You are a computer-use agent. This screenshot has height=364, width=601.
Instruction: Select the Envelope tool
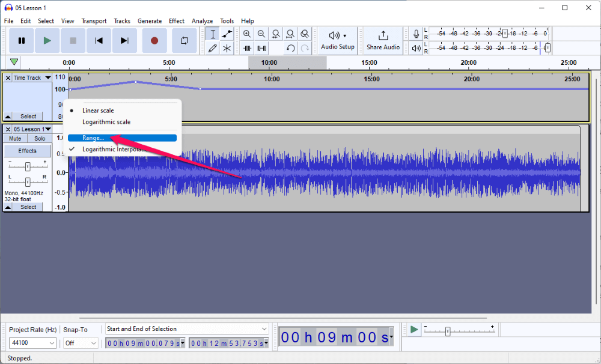coord(227,34)
